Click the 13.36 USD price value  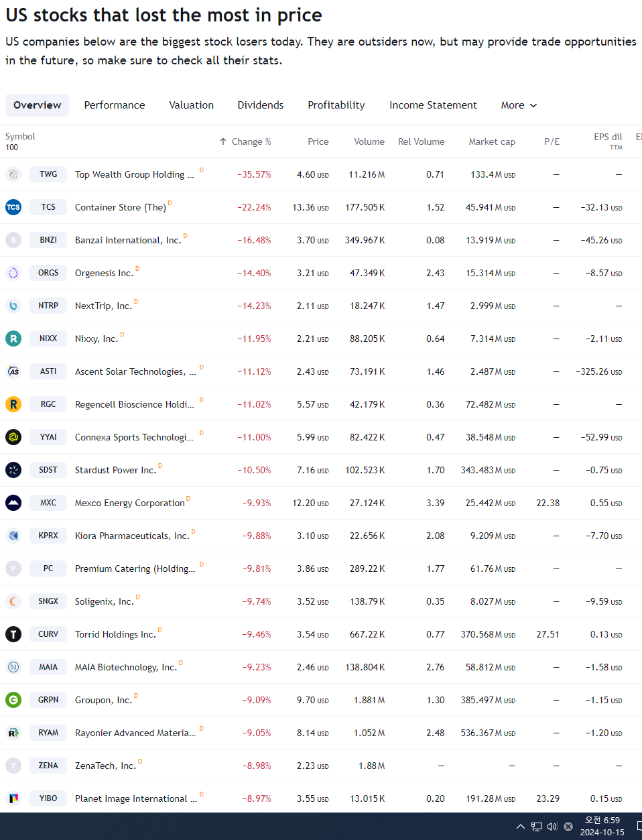pos(310,207)
